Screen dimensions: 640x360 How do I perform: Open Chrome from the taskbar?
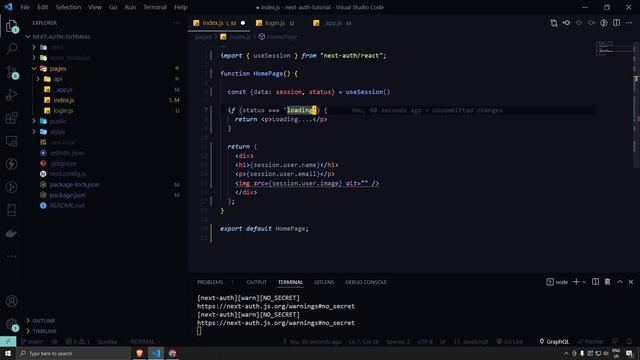[173, 353]
